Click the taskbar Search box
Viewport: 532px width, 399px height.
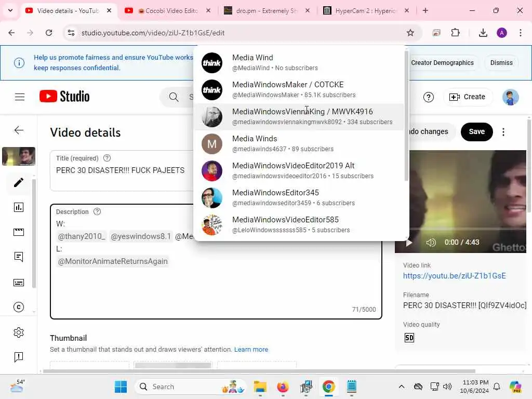[191, 387]
